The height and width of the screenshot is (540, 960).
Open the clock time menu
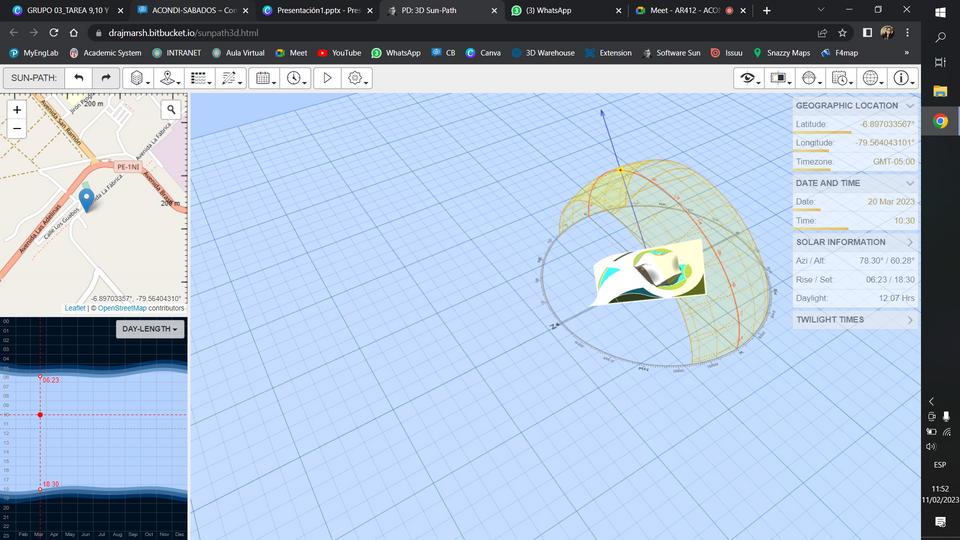pyautogui.click(x=294, y=78)
